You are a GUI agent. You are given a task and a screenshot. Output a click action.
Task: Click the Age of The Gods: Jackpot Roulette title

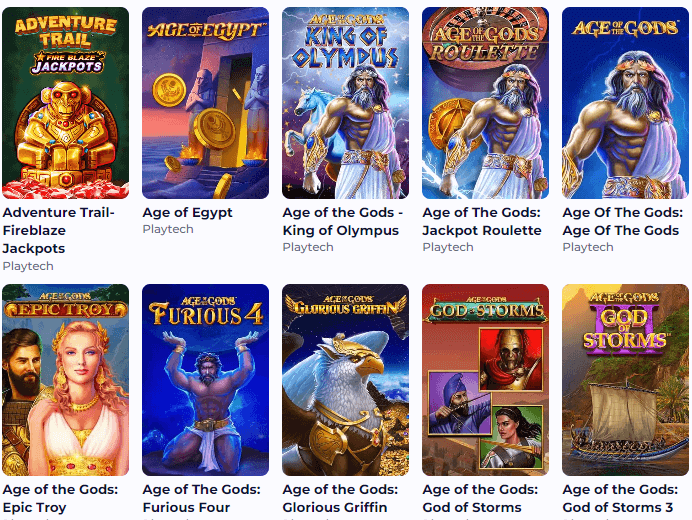[x=482, y=222]
